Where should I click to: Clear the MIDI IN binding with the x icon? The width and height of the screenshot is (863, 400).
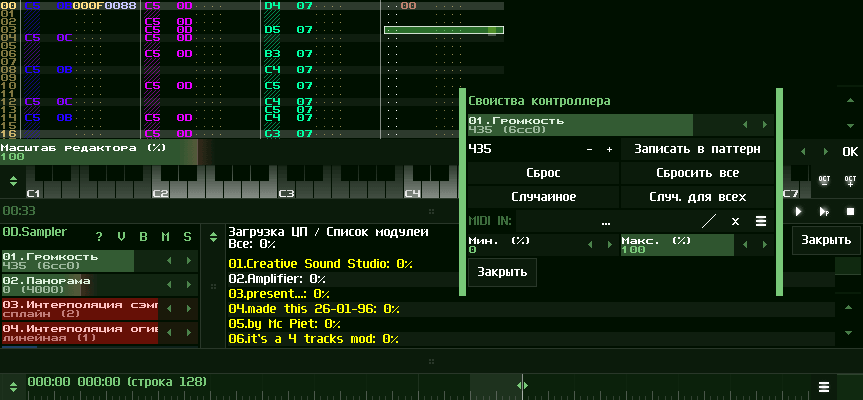click(735, 221)
